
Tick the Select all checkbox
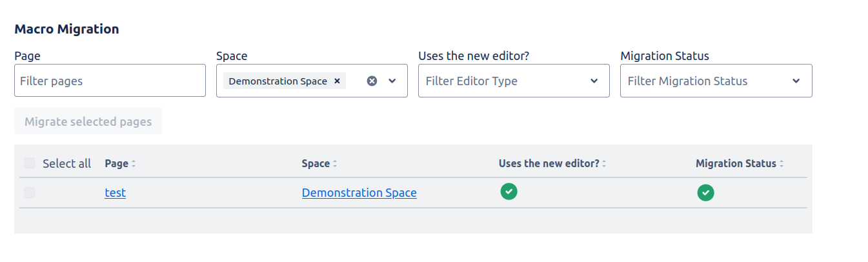pyautogui.click(x=30, y=163)
